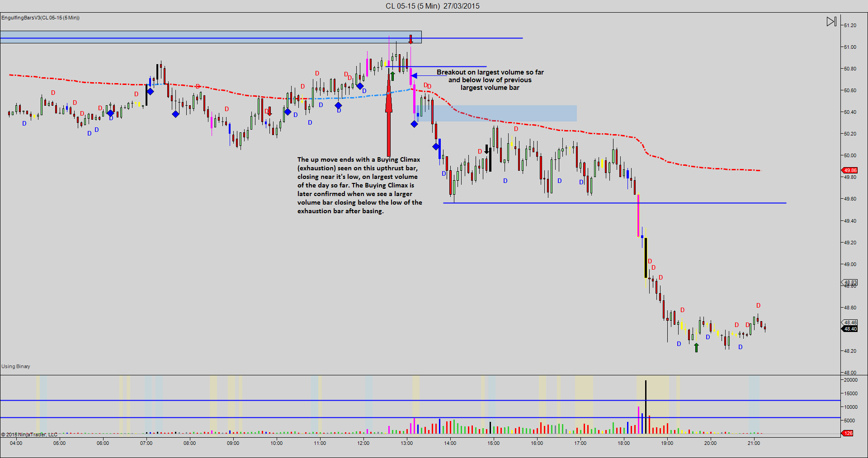
Task: Select the blue diamond under the 13:10 magenta bar
Action: [x=414, y=124]
